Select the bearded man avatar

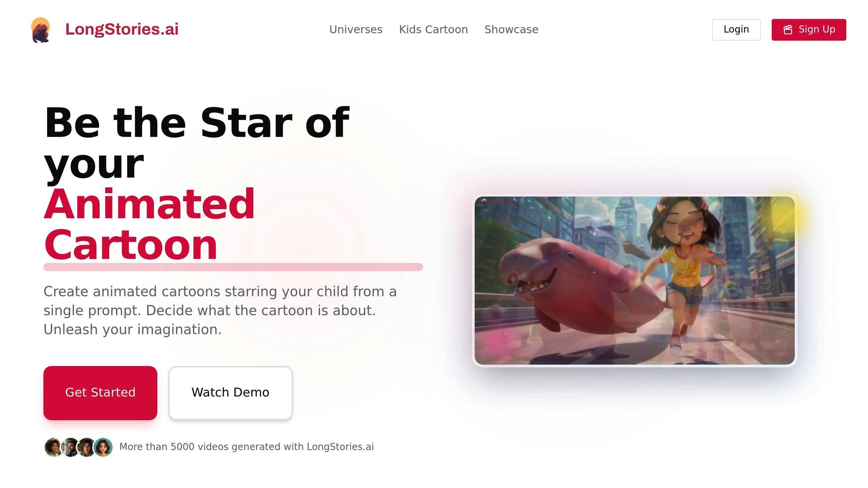[x=70, y=447]
